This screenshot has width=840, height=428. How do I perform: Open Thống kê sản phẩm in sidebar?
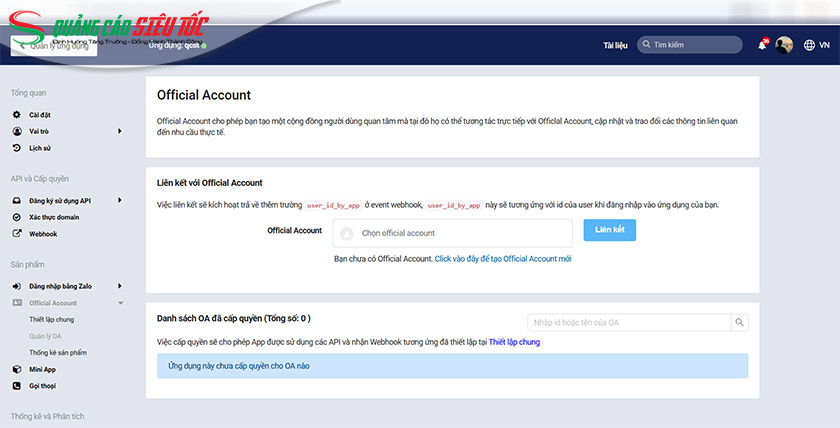[x=58, y=352]
